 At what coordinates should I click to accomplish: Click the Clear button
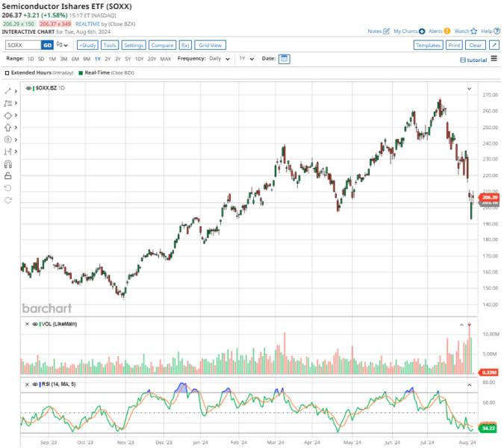pos(476,45)
